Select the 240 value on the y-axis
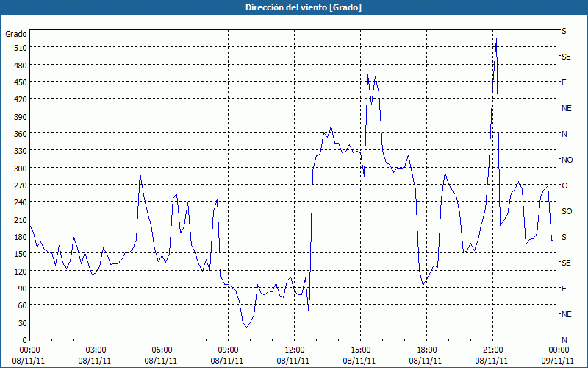Screen dimensions: 588x368 click(x=21, y=202)
